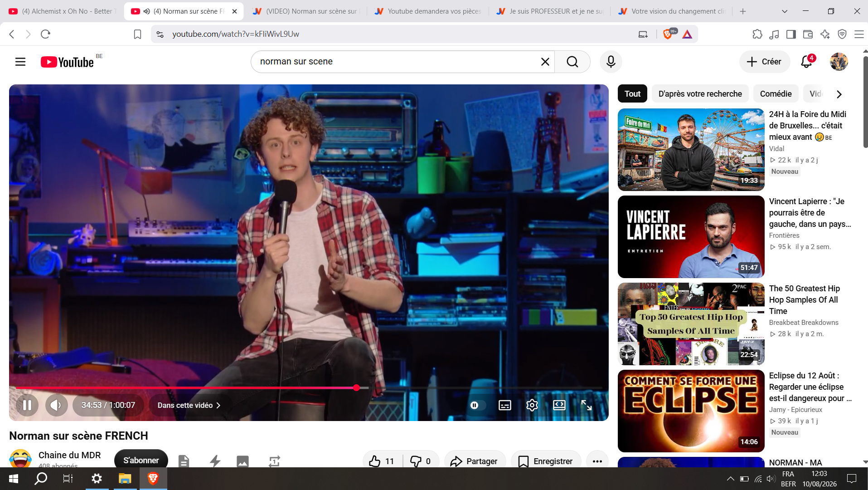Bookmark this page in the address bar
This screenshot has height=490, width=868.
[x=138, y=34]
